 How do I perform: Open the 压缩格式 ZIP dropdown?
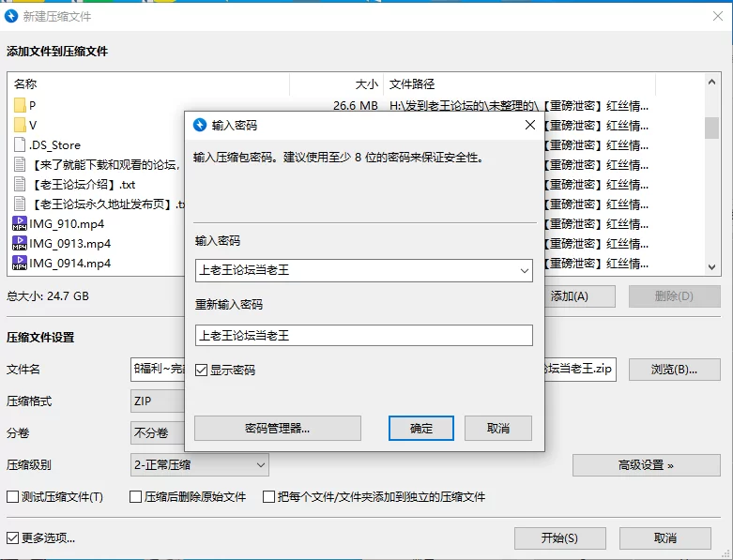pos(158,401)
